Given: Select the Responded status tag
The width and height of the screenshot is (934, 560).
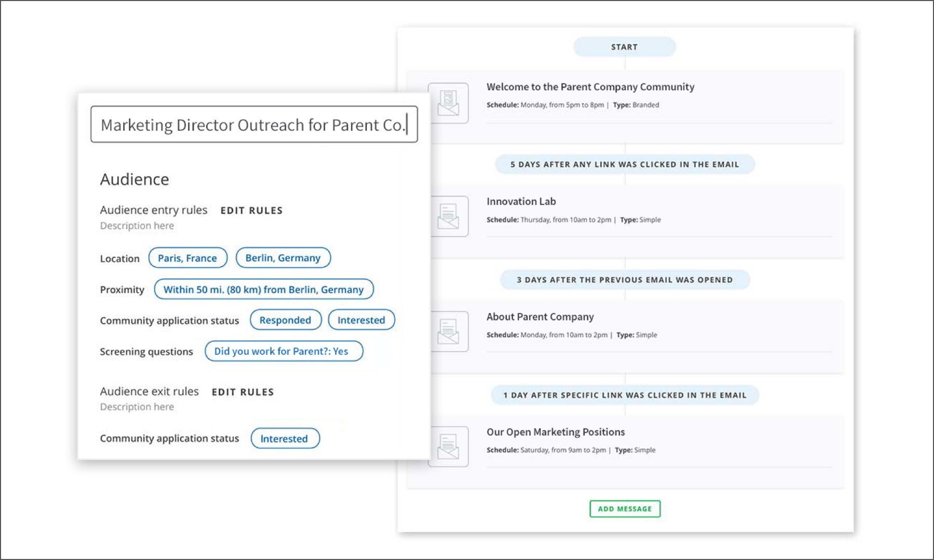Looking at the screenshot, I should pos(285,320).
